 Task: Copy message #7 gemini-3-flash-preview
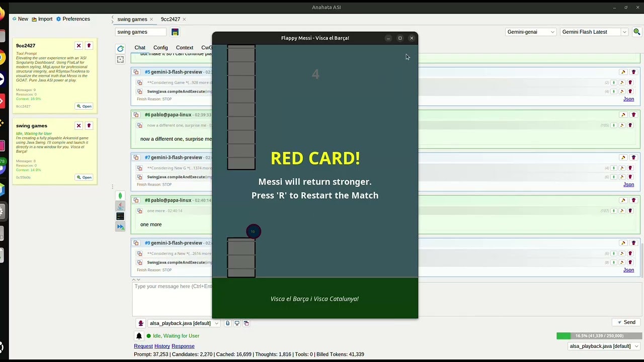136,157
